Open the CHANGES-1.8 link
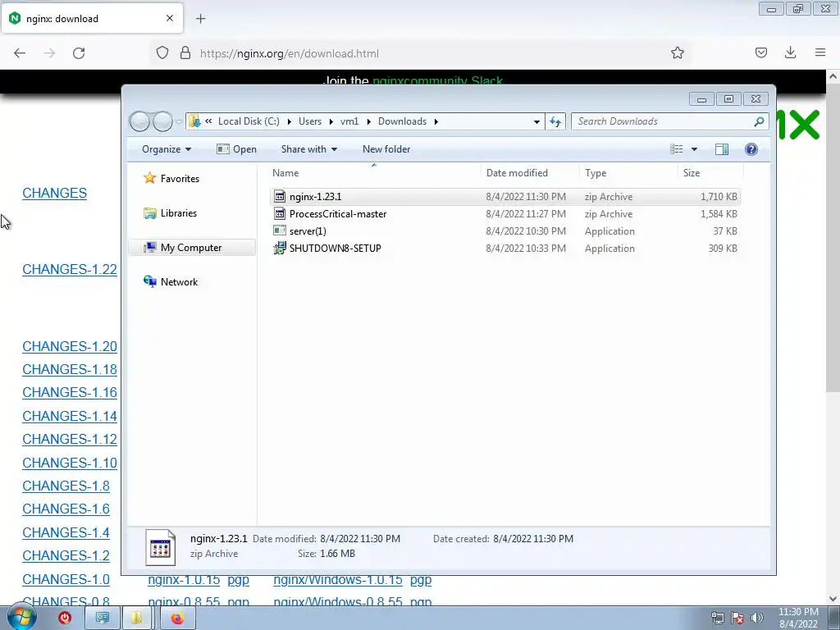 click(x=66, y=486)
